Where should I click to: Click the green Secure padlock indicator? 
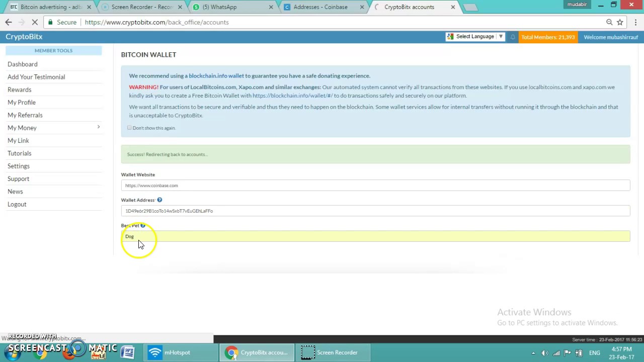(x=62, y=22)
